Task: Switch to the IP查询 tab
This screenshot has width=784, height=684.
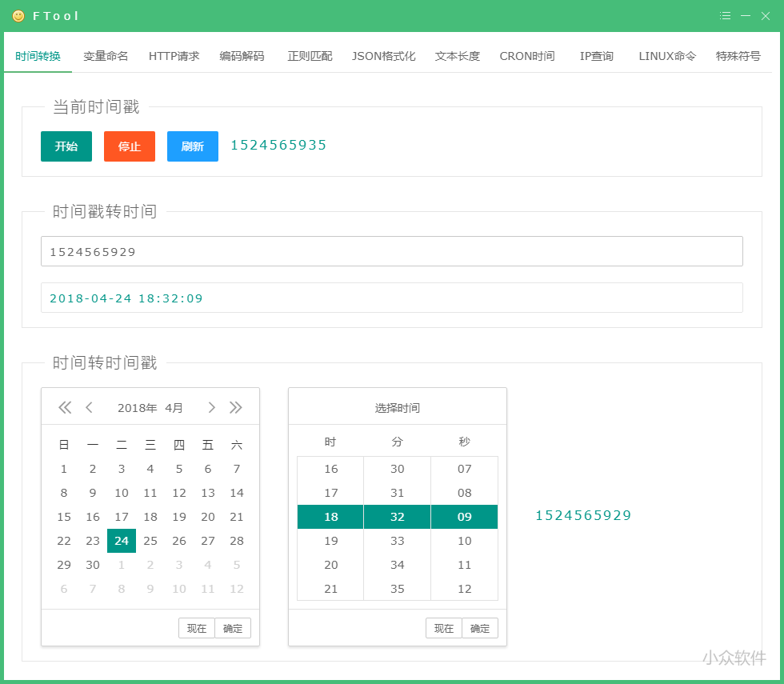Action: (596, 56)
